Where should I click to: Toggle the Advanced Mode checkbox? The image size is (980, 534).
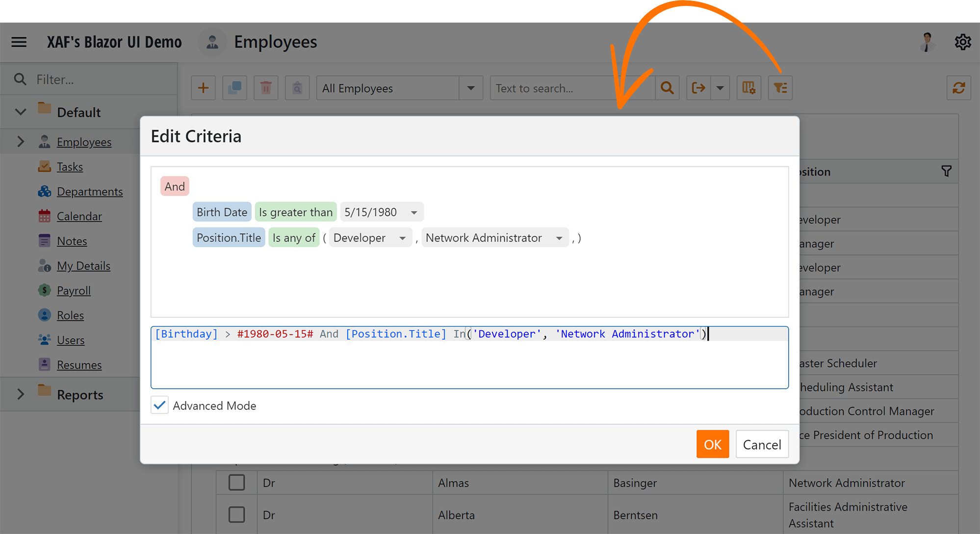pyautogui.click(x=159, y=405)
